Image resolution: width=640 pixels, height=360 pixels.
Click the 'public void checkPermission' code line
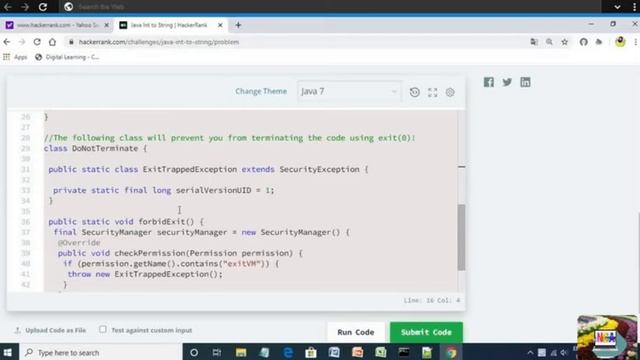tap(180, 253)
